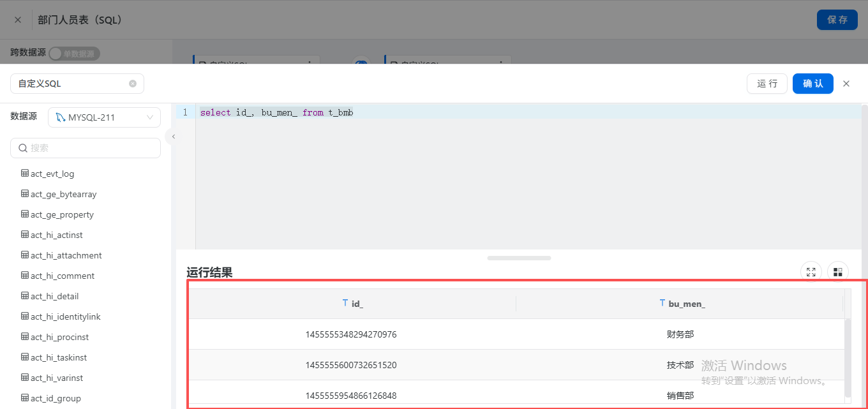
Task: Click the table icon beside act_evt_log
Action: (25, 174)
